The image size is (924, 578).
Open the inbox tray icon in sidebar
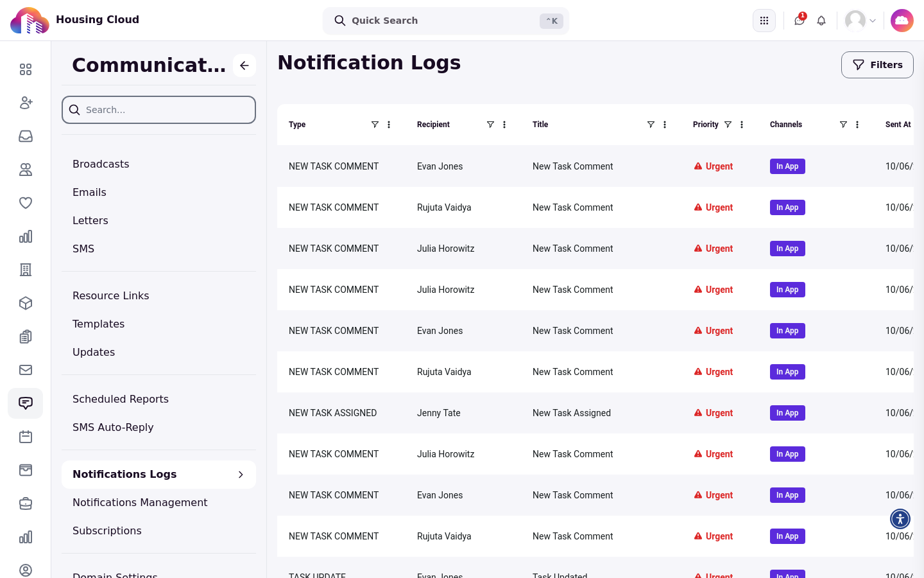click(x=26, y=136)
